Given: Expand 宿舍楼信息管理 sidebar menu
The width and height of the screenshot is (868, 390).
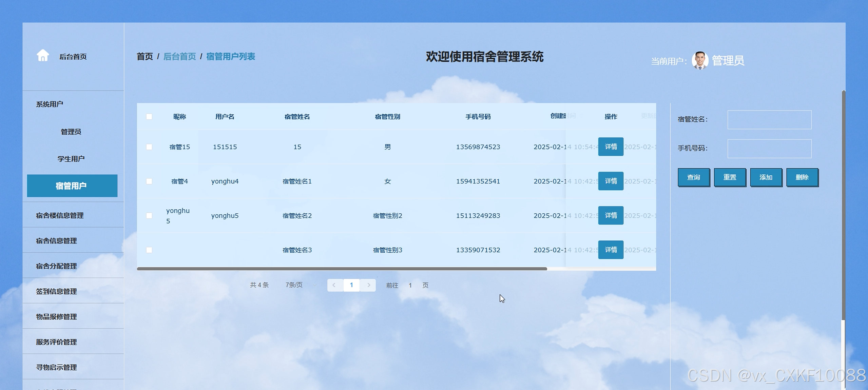Looking at the screenshot, I should click(x=60, y=215).
